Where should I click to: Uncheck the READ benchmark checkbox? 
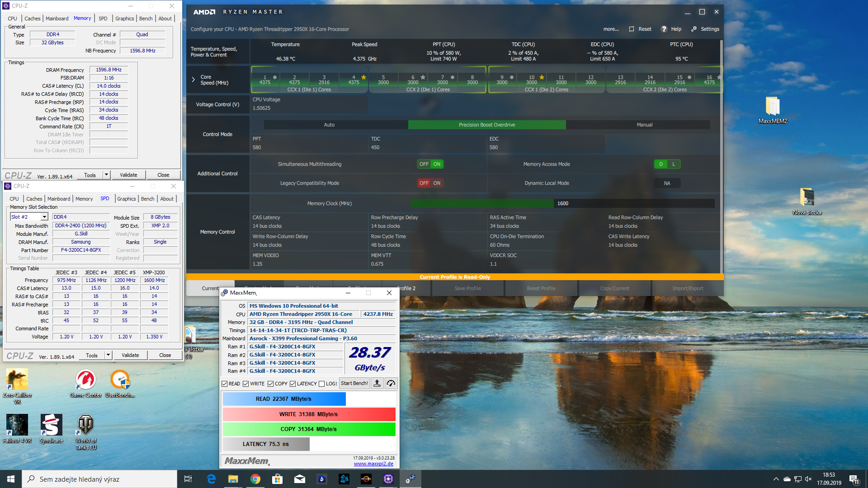pyautogui.click(x=225, y=384)
